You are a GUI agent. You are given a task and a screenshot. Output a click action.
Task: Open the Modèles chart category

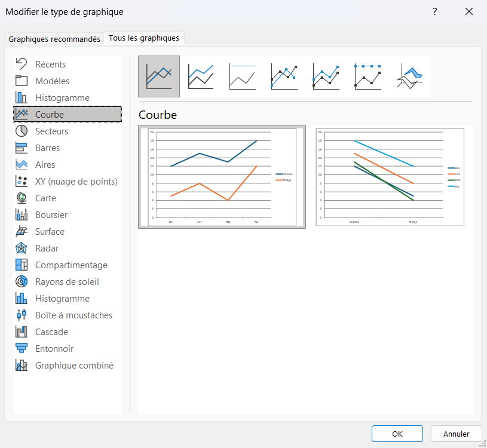tap(68, 81)
